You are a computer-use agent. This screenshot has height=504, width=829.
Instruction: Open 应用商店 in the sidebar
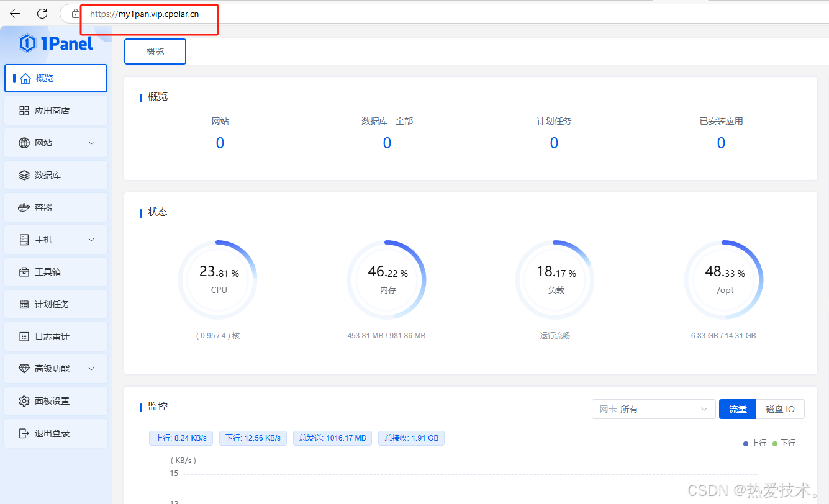tap(56, 110)
